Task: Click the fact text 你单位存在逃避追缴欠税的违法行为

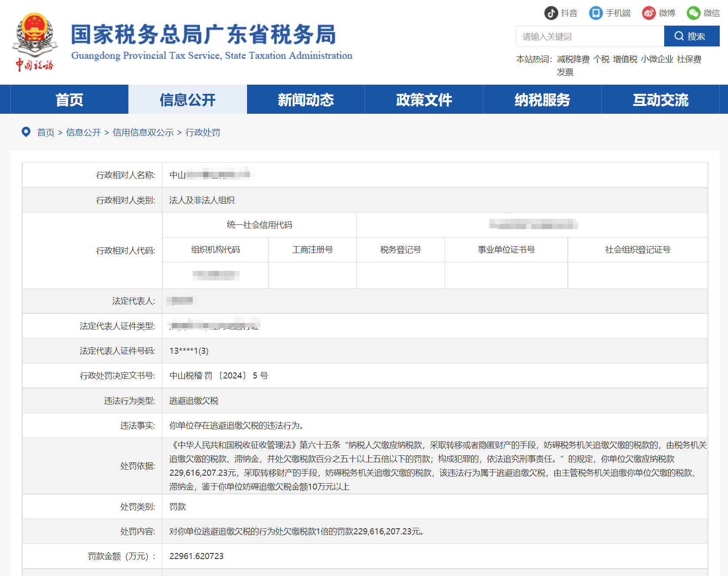Action: pyautogui.click(x=236, y=425)
